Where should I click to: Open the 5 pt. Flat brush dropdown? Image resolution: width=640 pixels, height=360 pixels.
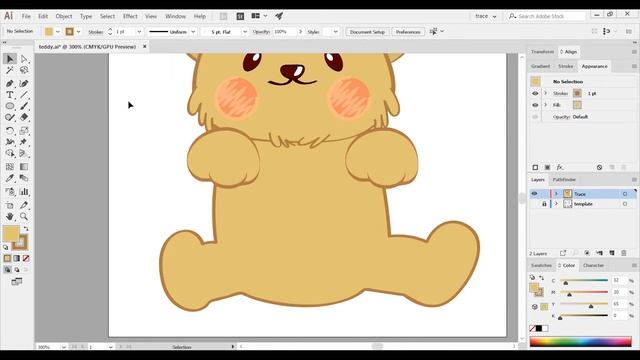[x=245, y=31]
